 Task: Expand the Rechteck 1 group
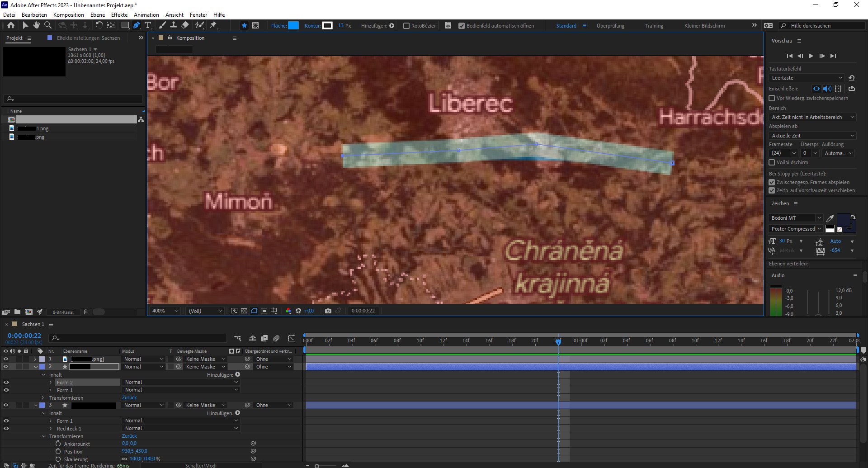click(x=51, y=428)
